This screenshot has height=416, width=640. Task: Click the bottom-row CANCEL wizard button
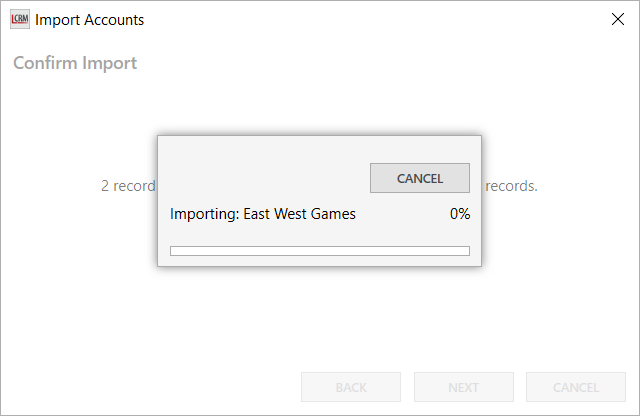coord(575,387)
